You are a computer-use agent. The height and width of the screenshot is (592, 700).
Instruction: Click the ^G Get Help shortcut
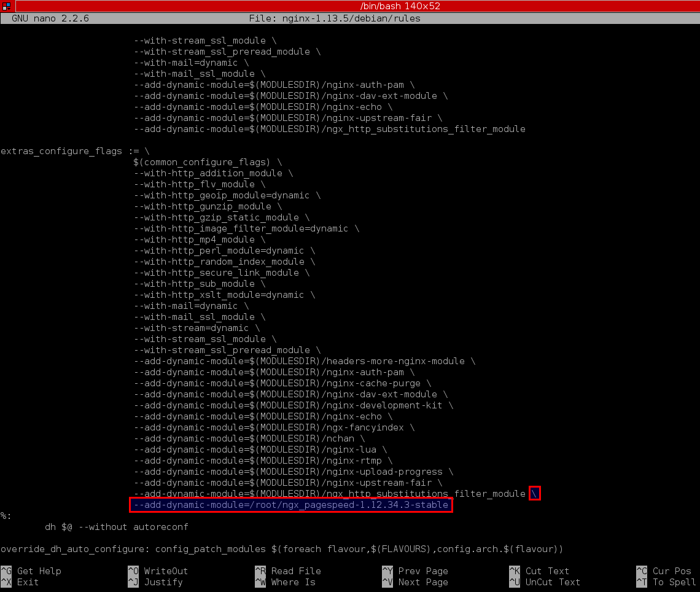click(31, 571)
